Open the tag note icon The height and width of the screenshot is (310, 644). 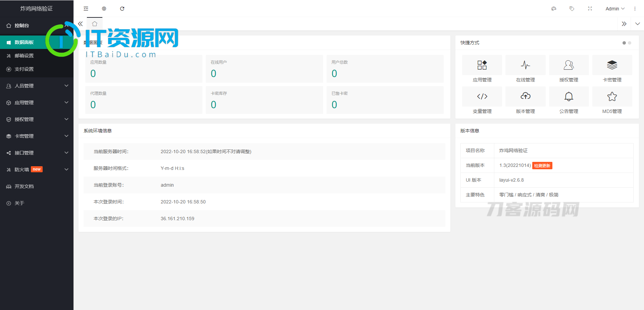(572, 9)
